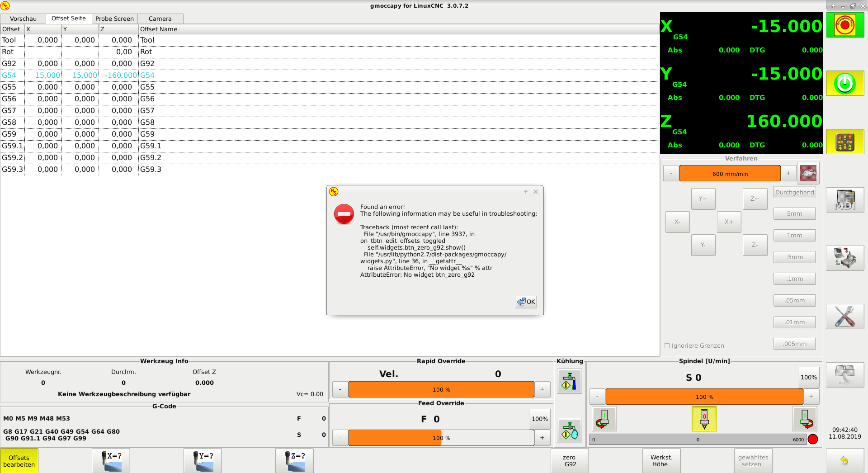Click the homing/keypad yellow icon
Screen dimensions: 868x473
[x=845, y=142]
